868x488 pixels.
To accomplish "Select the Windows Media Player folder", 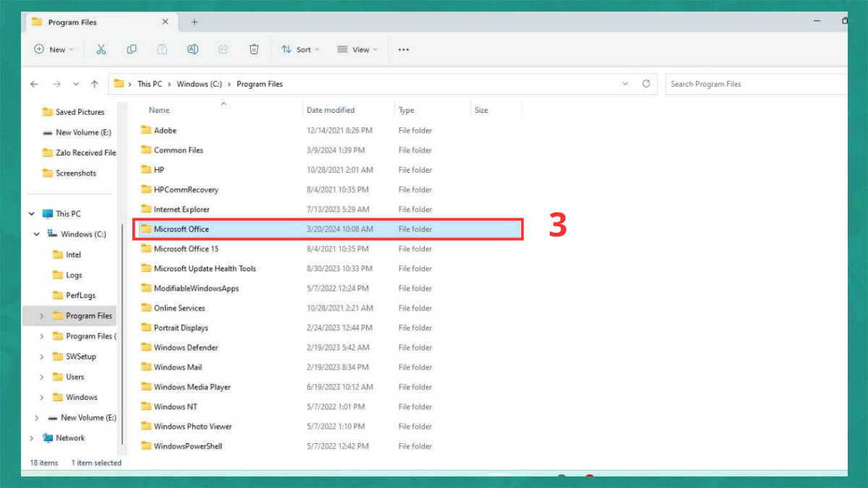I will pos(192,387).
